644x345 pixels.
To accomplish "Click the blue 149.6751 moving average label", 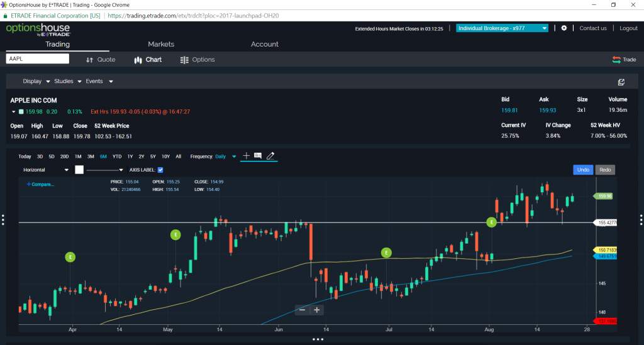I will (x=606, y=256).
